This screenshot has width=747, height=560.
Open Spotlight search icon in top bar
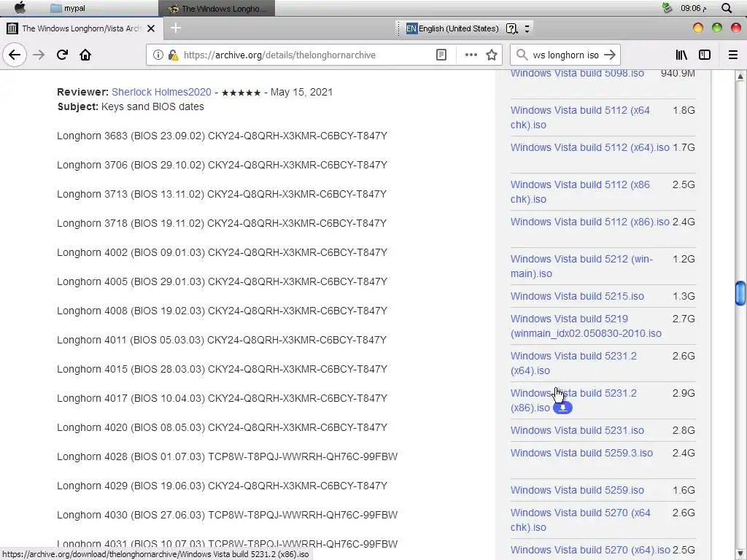(x=727, y=8)
